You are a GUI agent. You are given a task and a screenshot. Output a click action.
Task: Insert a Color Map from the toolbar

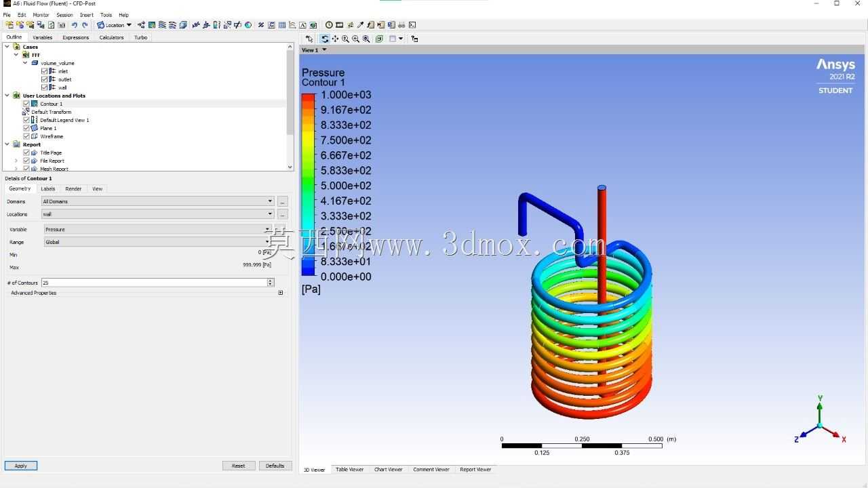click(x=248, y=25)
